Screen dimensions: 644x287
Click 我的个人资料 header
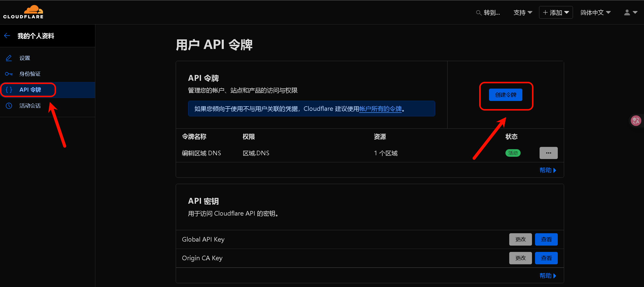36,36
